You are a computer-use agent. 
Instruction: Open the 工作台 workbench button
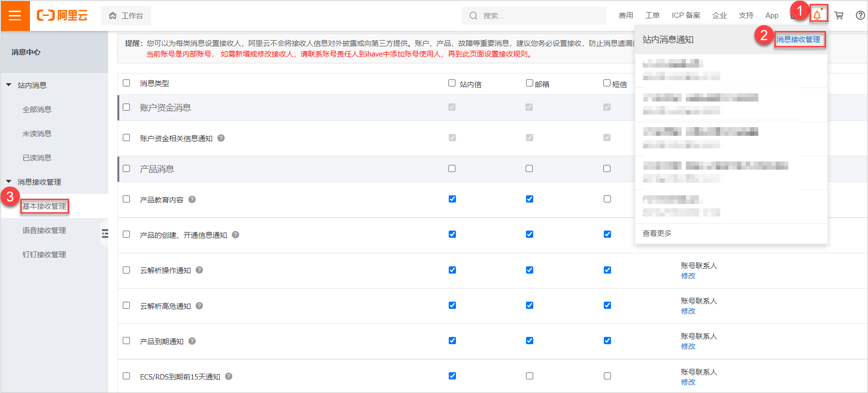(126, 15)
